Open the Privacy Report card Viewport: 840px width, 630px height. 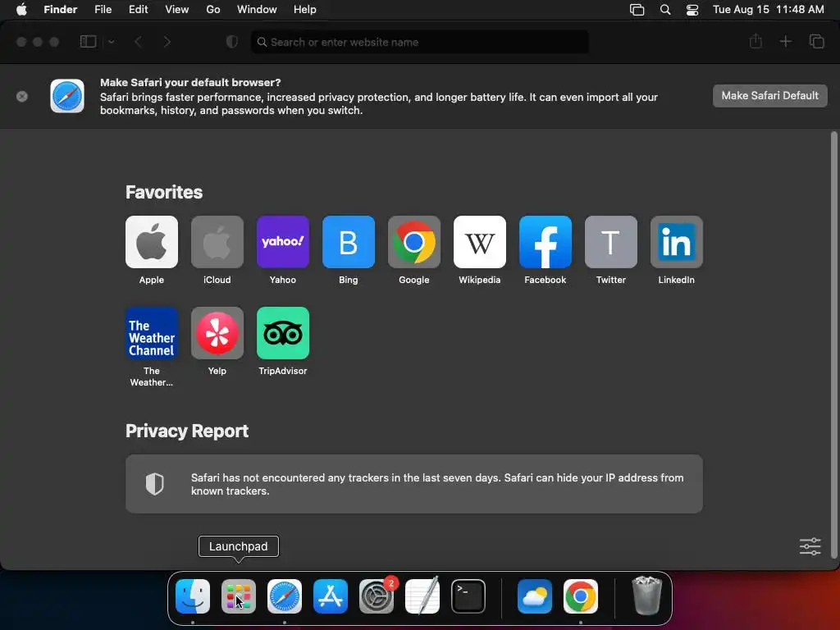[x=414, y=484]
